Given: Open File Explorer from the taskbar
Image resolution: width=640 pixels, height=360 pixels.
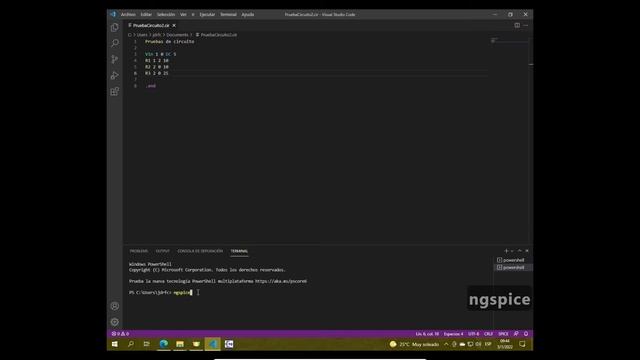Looking at the screenshot, I should (x=180, y=344).
